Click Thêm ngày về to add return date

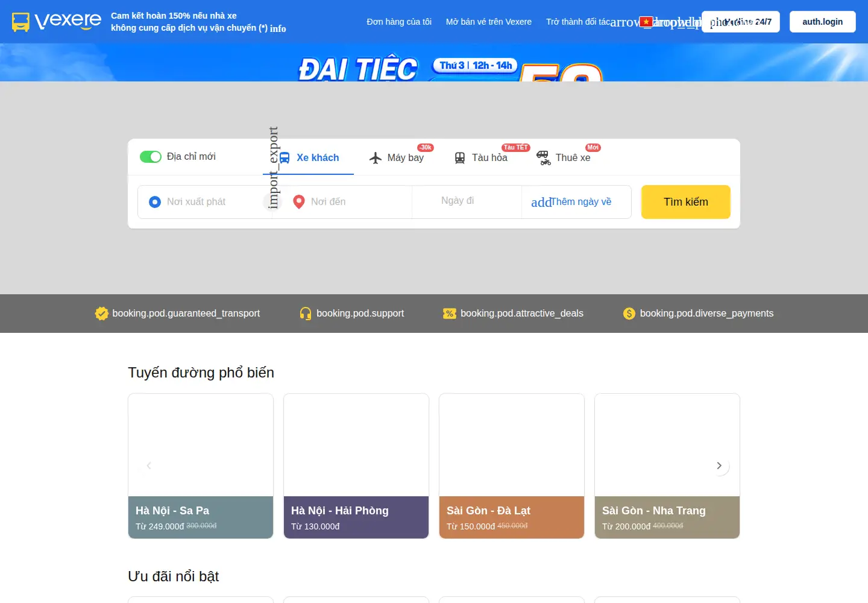coord(576,202)
